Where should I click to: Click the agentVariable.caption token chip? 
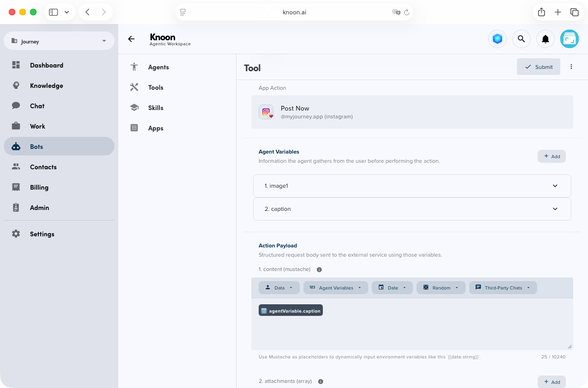coord(291,310)
